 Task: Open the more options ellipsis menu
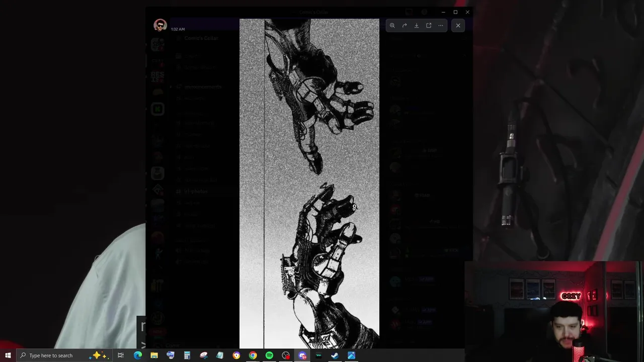point(441,26)
